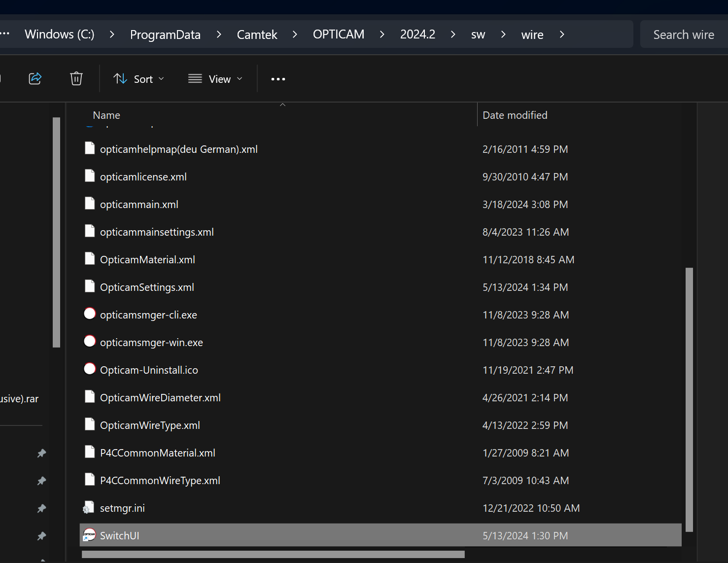728x563 pixels.
Task: Open the .rar item in navigation pane
Action: point(19,399)
